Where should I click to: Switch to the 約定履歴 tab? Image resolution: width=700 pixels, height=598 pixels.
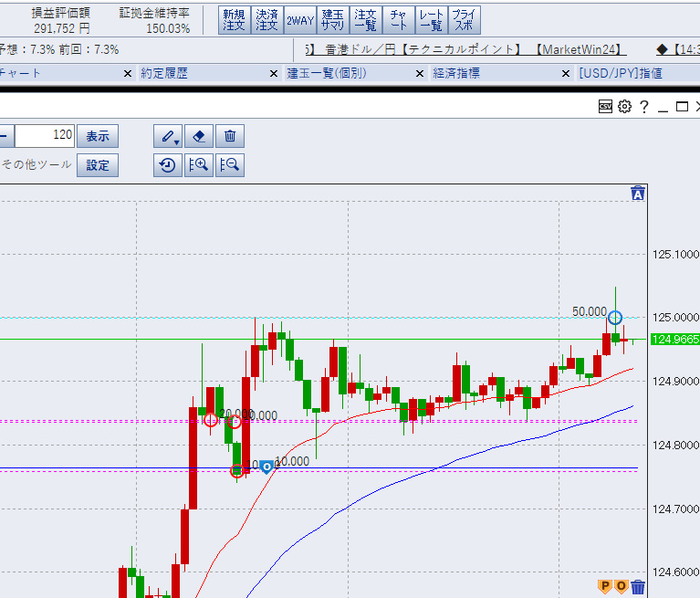pyautogui.click(x=164, y=73)
